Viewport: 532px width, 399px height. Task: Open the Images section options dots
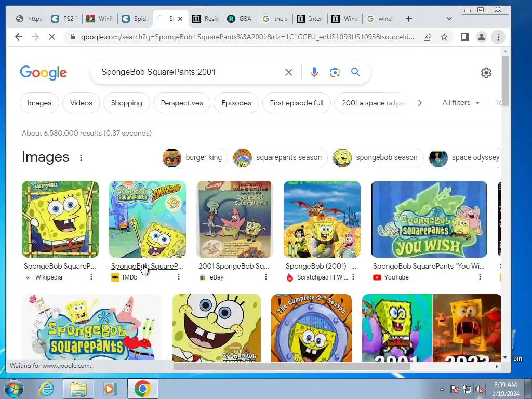click(81, 158)
